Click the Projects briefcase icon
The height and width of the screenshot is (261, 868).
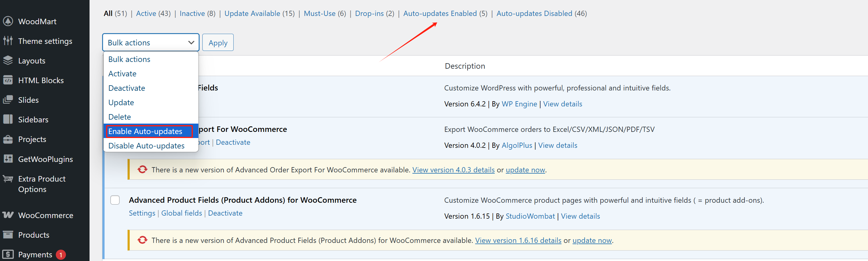8,139
